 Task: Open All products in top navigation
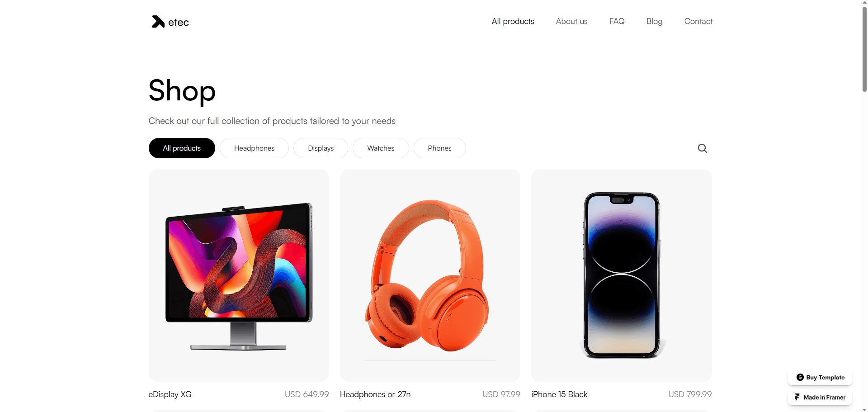[x=513, y=21]
